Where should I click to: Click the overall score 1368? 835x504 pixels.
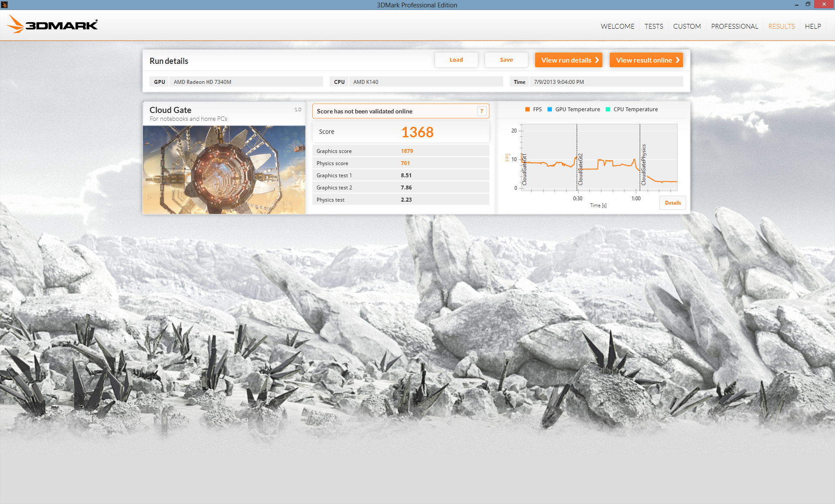(417, 132)
